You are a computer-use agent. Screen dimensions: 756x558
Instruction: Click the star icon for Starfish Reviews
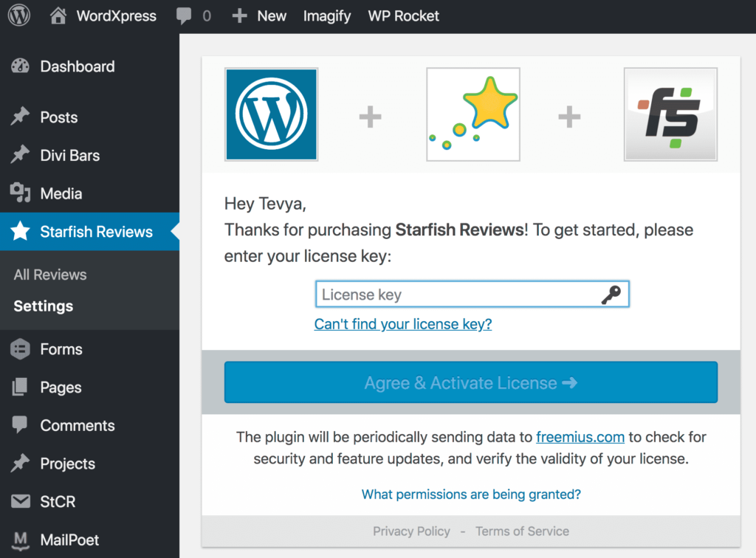(20, 231)
